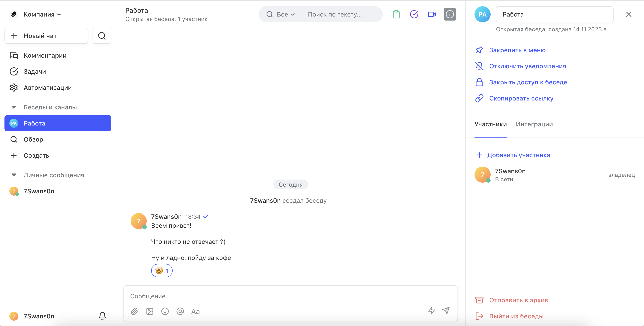Open the clipboard files icon in header

click(396, 14)
